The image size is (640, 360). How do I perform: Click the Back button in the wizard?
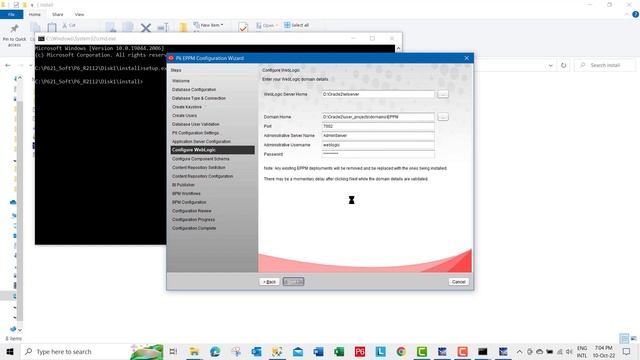[x=269, y=282]
